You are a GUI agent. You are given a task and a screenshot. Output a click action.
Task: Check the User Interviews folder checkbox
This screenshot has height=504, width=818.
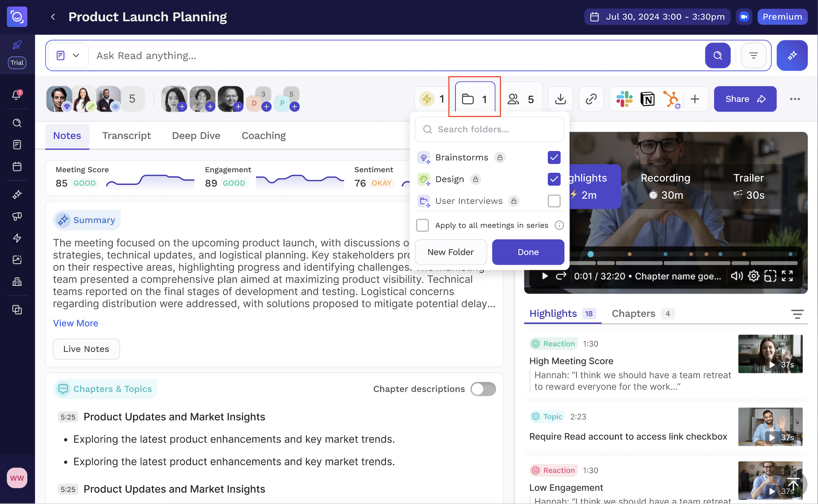[x=554, y=201]
